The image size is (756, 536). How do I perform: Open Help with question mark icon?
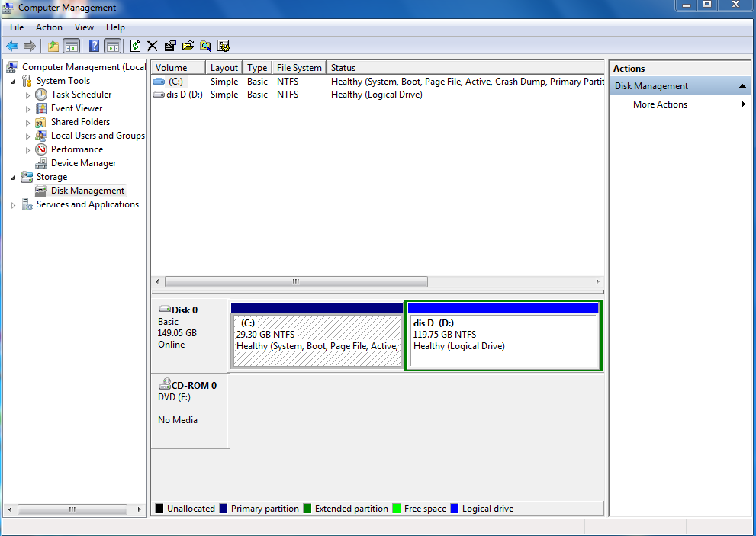point(94,47)
